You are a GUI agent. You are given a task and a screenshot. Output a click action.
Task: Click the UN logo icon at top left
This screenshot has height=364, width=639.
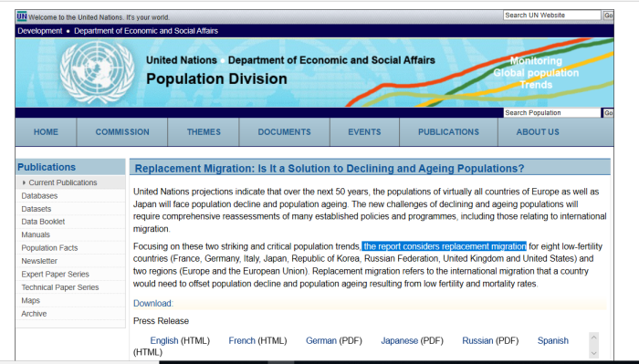coord(22,16)
